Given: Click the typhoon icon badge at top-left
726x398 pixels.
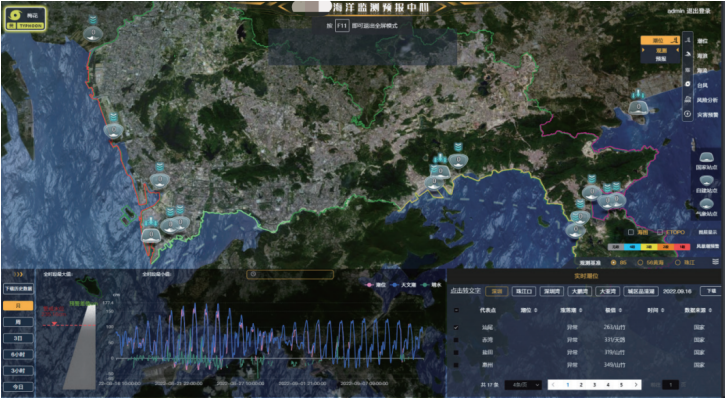Looking at the screenshot, I should (25, 19).
